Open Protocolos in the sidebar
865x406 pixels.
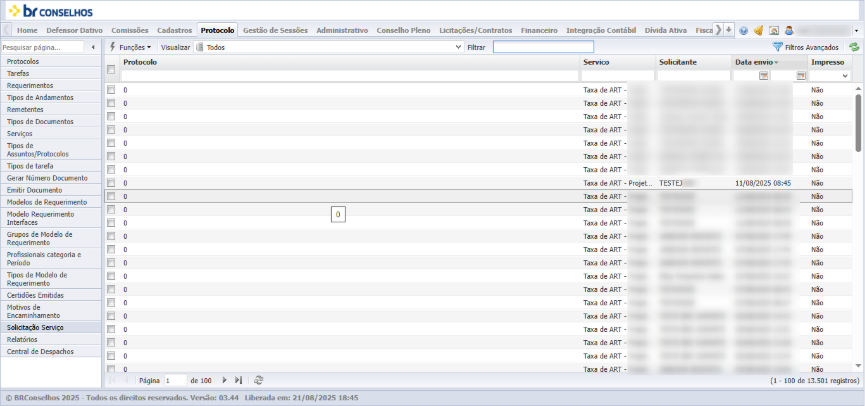click(51, 62)
